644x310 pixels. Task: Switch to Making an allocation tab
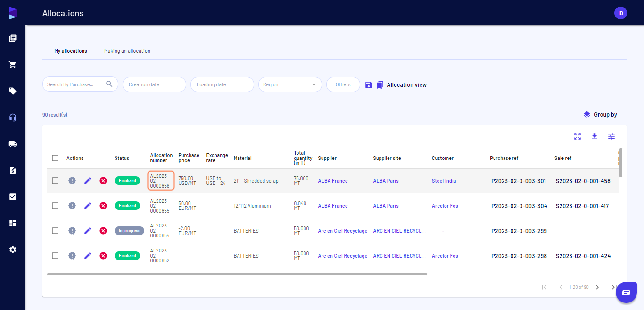[127, 51]
